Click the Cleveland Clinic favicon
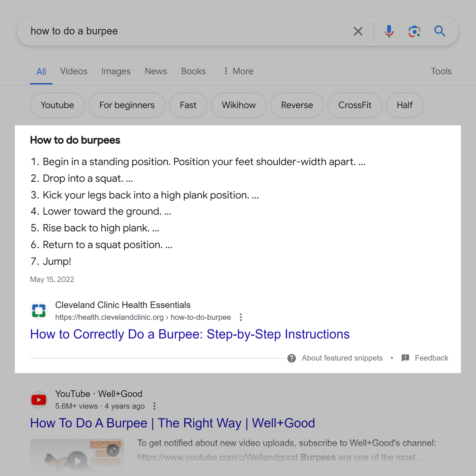Screen dimensions: 476x476 [38, 310]
